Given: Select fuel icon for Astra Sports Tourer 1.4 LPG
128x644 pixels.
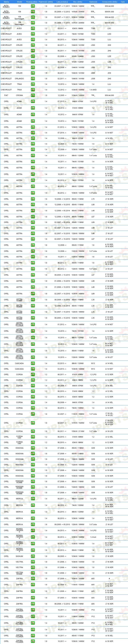Looking at the screenshot, I should (33, 324).
